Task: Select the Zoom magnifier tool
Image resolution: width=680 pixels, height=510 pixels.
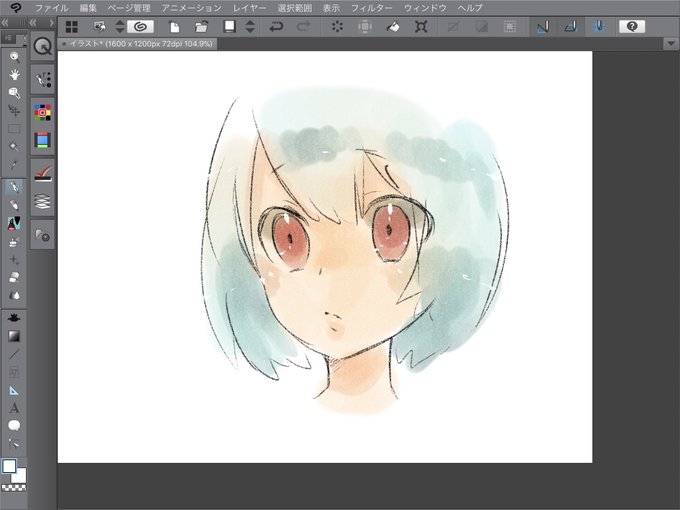Action: (x=14, y=57)
